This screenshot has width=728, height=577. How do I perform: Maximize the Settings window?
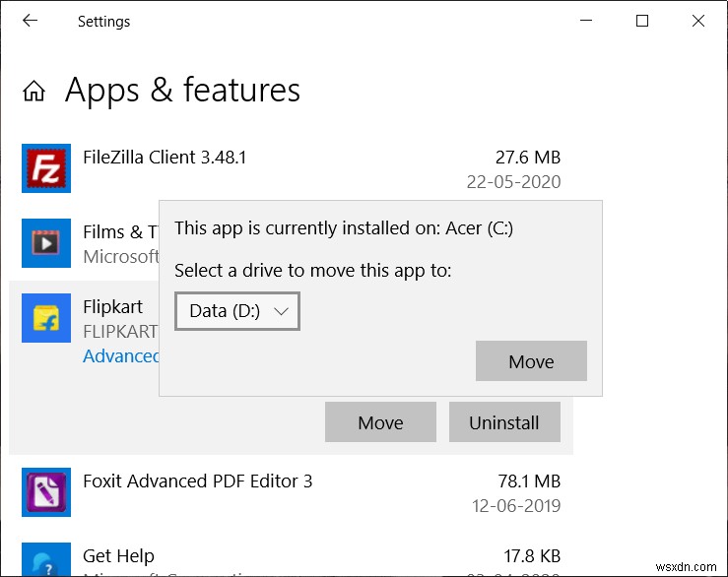tap(642, 21)
